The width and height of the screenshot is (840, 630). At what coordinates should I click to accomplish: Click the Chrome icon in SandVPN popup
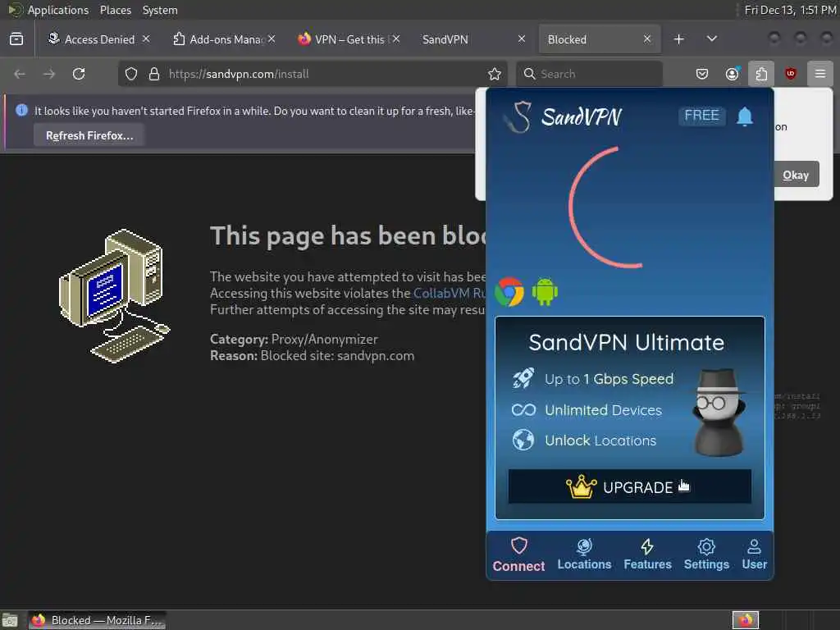[509, 292]
